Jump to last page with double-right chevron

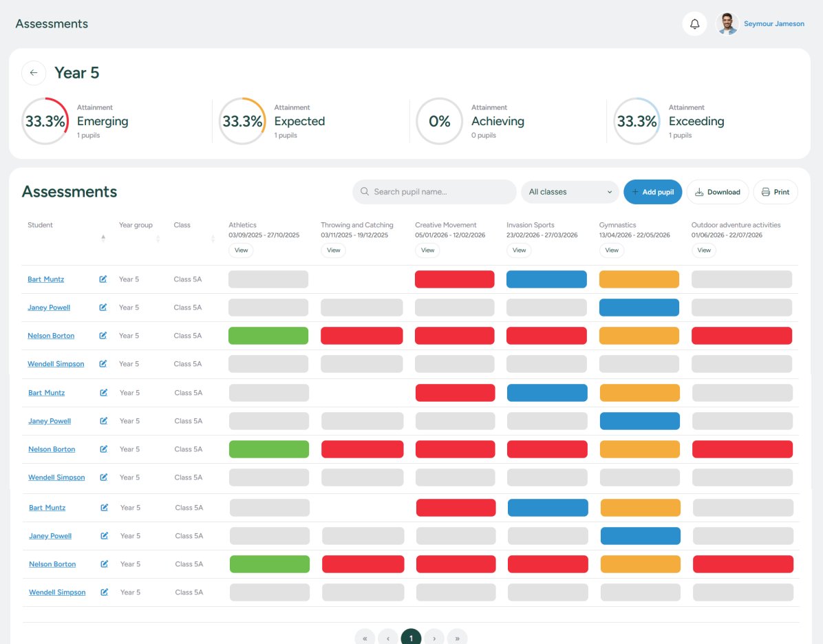(x=457, y=638)
